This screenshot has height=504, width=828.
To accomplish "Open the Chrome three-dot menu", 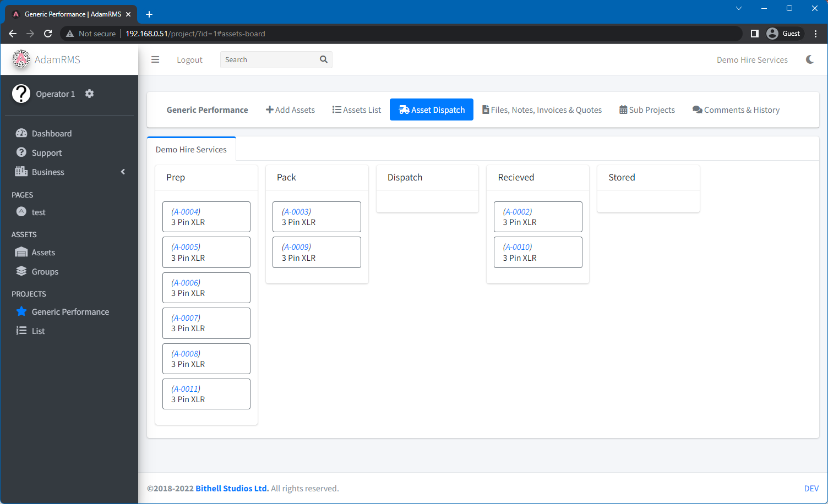I will 815,33.
